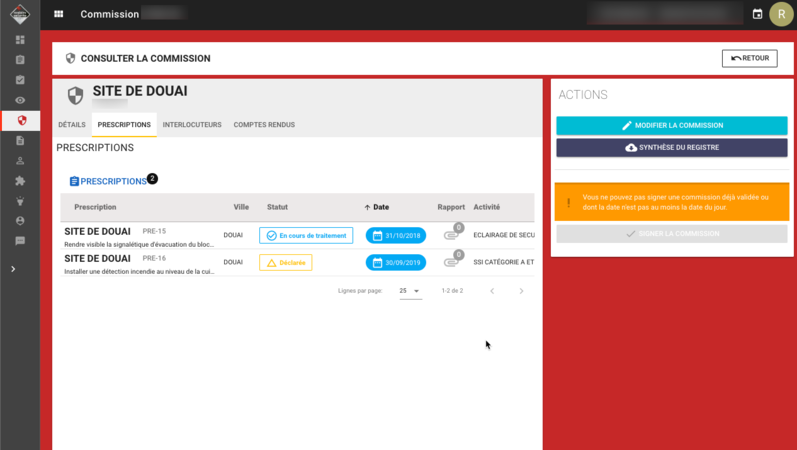Open paperclip attachment for PRE-16

pyautogui.click(x=451, y=262)
